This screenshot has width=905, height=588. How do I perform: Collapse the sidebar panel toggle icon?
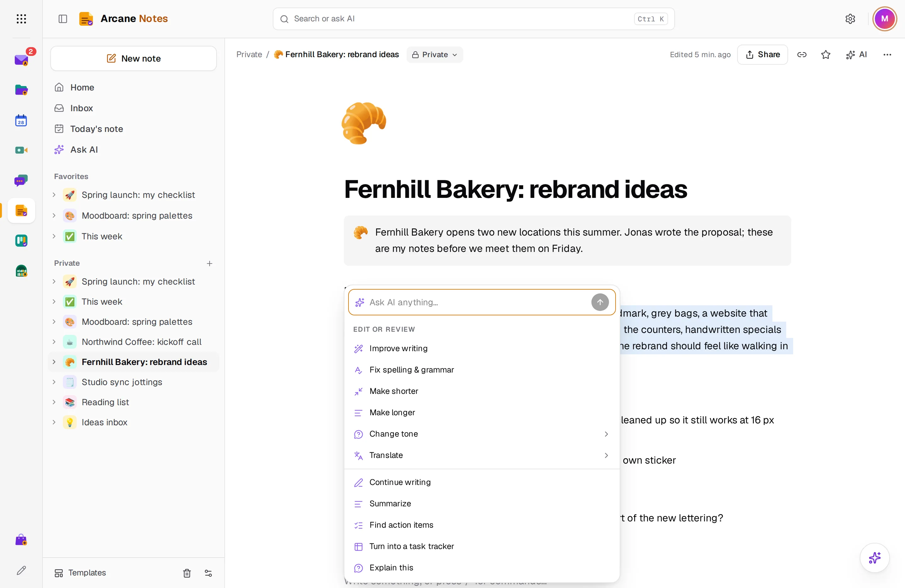point(63,19)
